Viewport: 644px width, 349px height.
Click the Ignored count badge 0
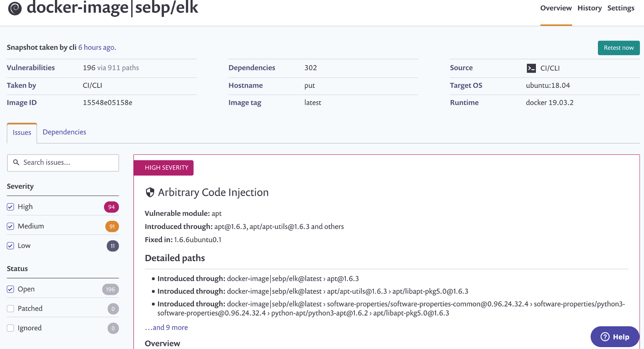113,328
